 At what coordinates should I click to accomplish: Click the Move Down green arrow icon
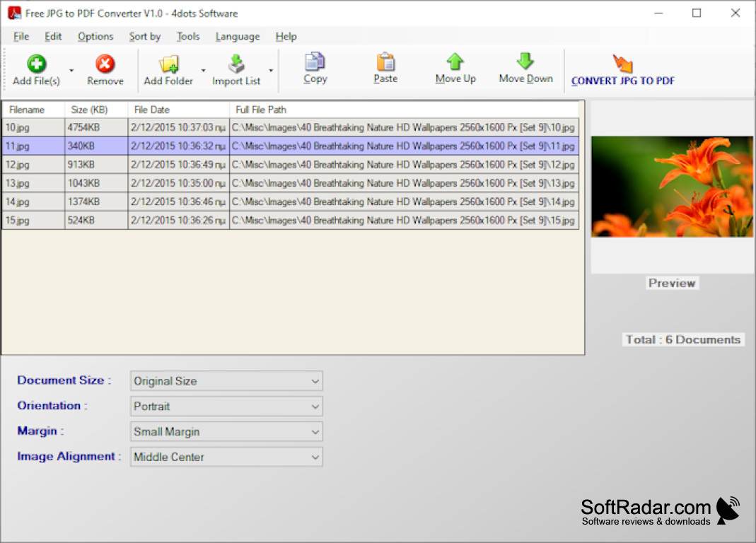tap(525, 62)
